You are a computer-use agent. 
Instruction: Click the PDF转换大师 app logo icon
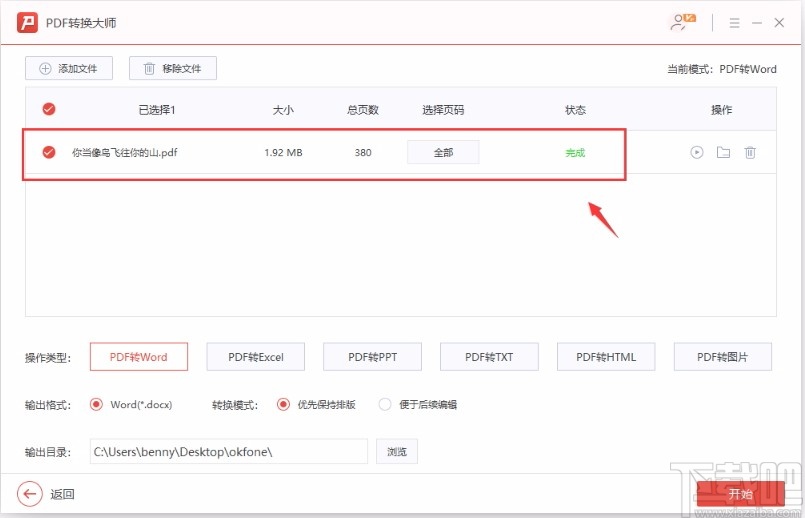tap(27, 23)
